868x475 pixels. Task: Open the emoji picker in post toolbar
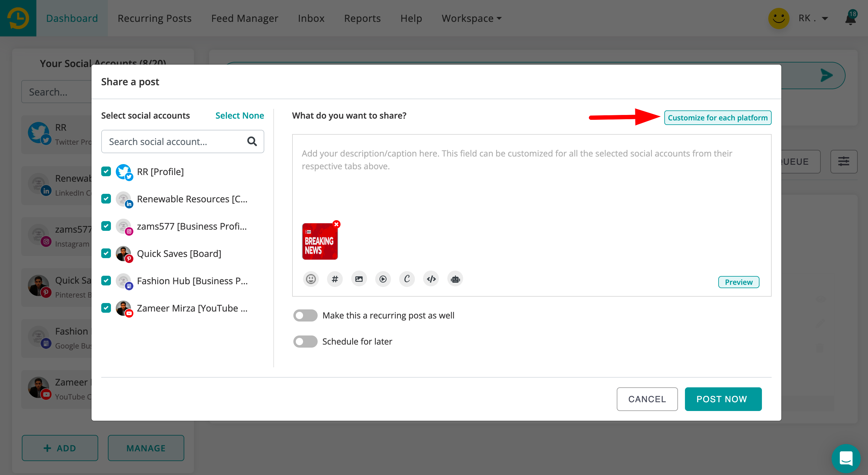coord(311,279)
